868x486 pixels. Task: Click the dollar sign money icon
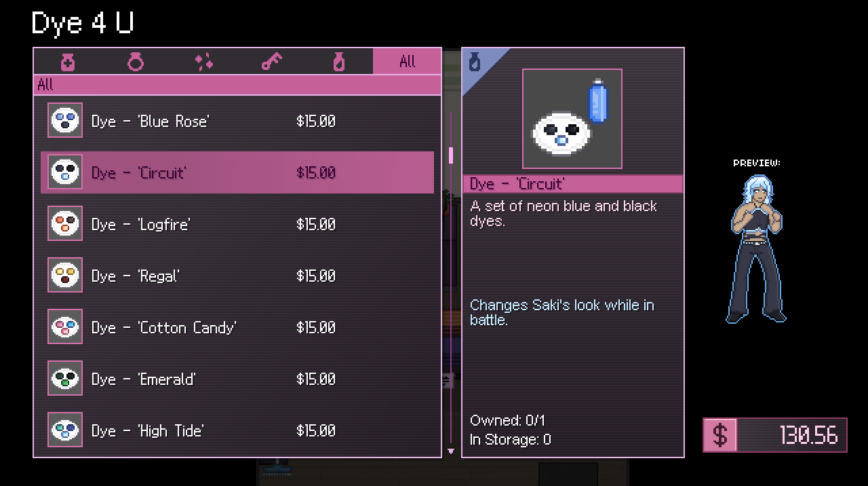tap(720, 435)
